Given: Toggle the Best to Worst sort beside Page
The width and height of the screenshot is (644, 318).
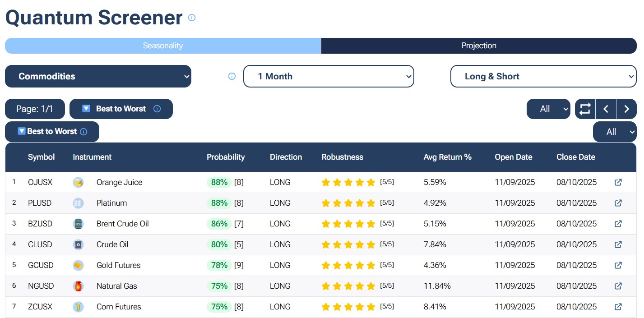Looking at the screenshot, I should click(120, 109).
